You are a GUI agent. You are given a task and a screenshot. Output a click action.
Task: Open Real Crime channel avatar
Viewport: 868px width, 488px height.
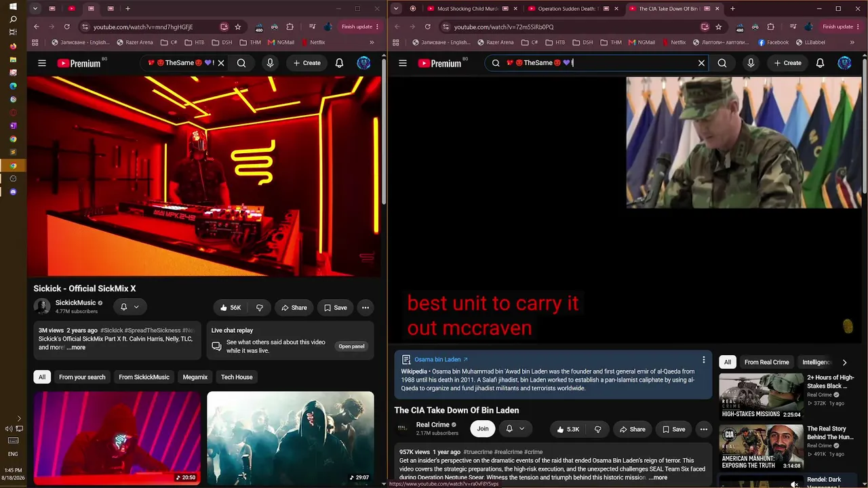403,428
